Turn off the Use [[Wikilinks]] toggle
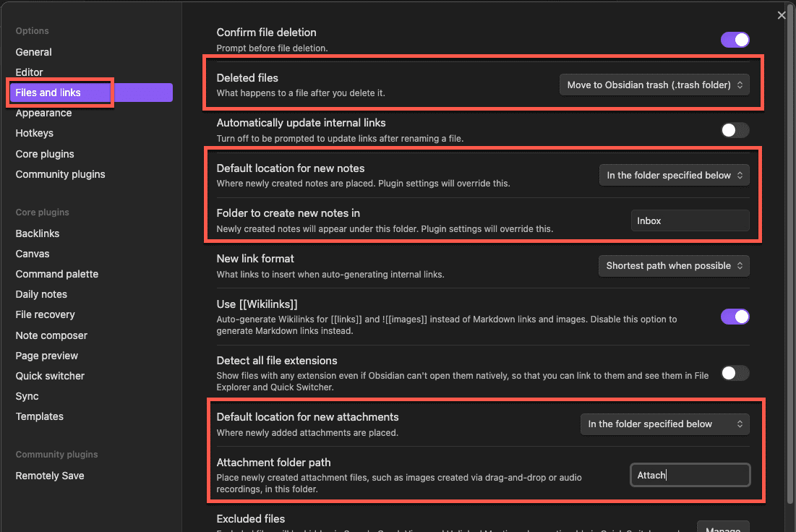The height and width of the screenshot is (532, 796). (735, 317)
